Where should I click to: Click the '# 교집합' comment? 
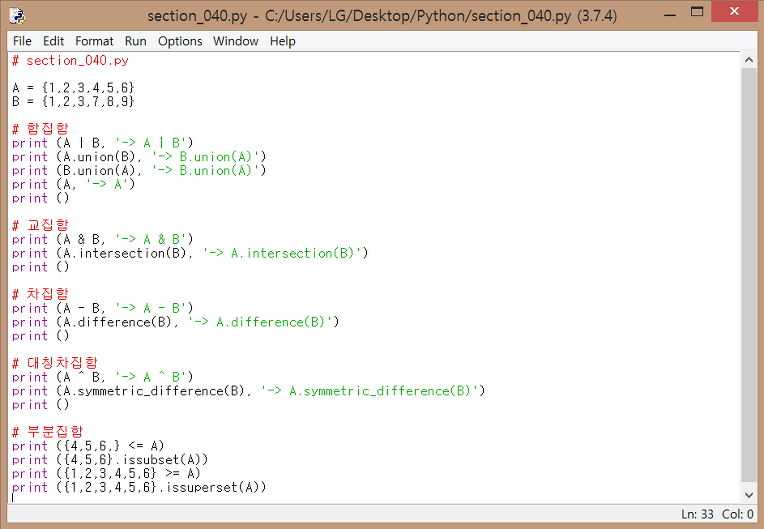[40, 225]
